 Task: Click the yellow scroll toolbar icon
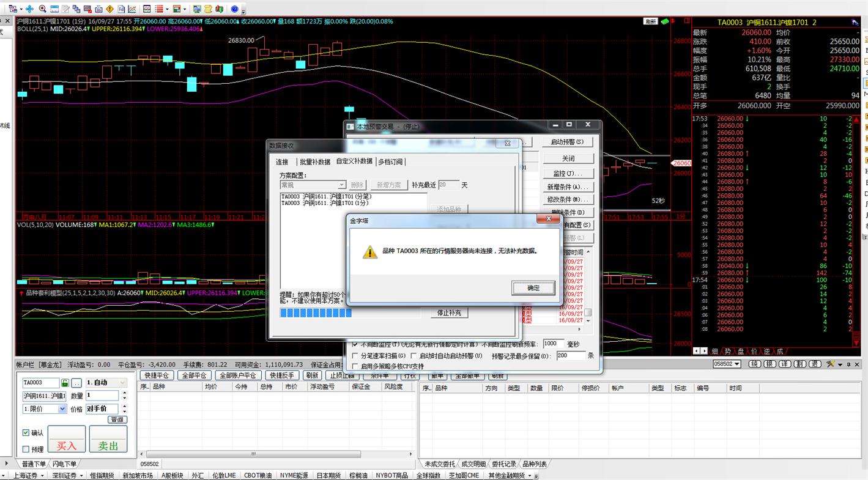[208, 9]
